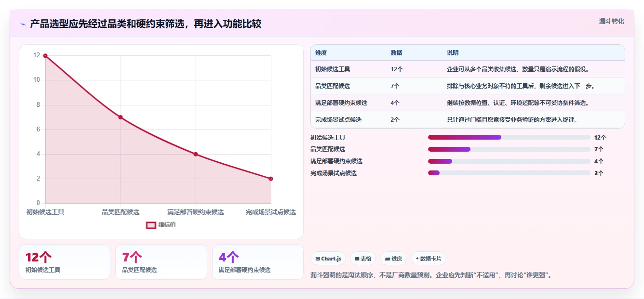This screenshot has width=644, height=299.
Task: Click the chart data point for 完成场景试点候选
Action: (x=271, y=179)
